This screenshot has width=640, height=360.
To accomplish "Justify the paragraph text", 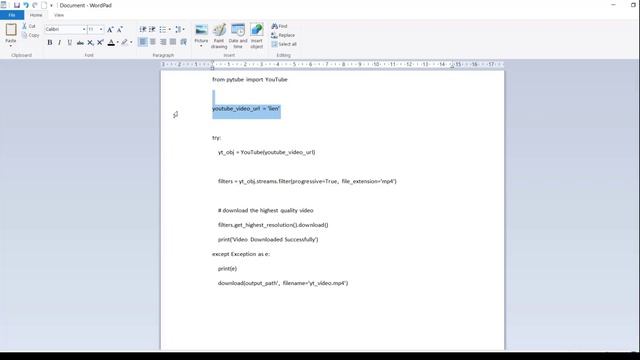I will click(x=173, y=42).
